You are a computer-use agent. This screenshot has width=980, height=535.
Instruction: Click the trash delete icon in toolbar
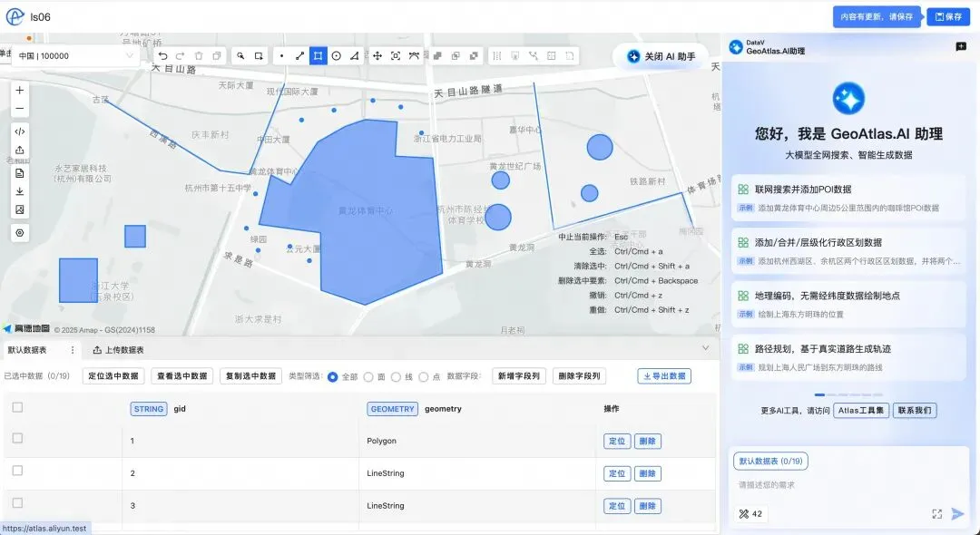coord(199,56)
